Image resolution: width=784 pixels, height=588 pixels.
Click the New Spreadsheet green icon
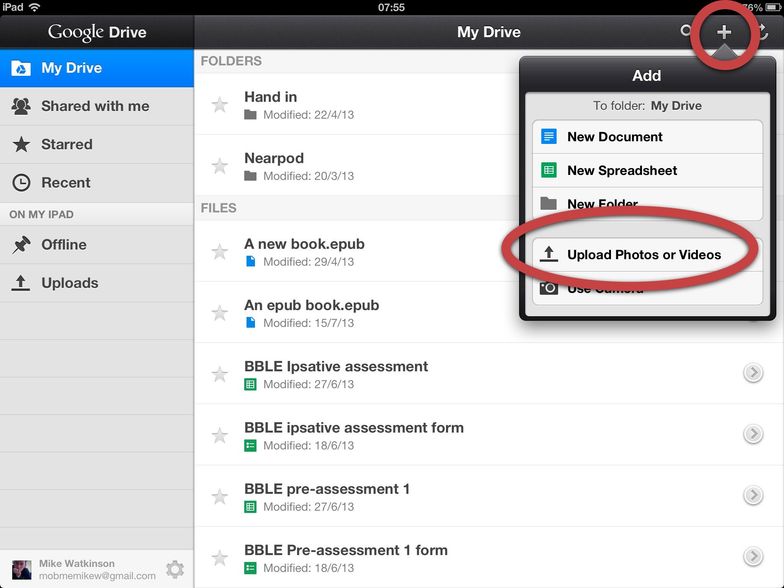(548, 170)
